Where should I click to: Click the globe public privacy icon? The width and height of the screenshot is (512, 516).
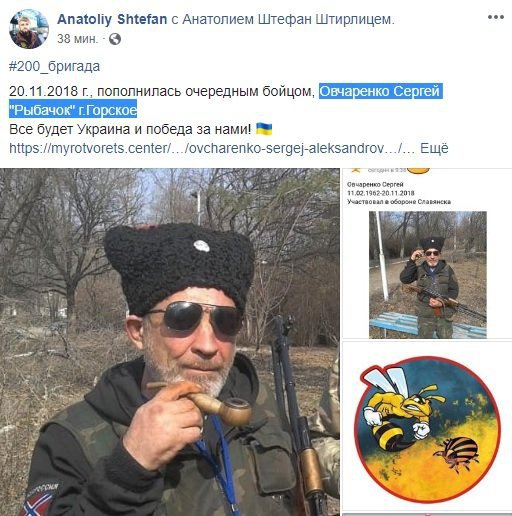pos(115,39)
